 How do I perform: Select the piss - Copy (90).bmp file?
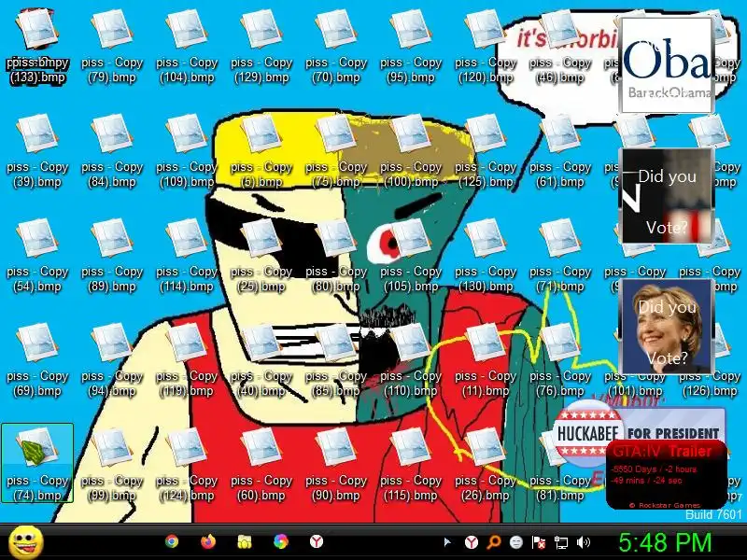coord(336,465)
